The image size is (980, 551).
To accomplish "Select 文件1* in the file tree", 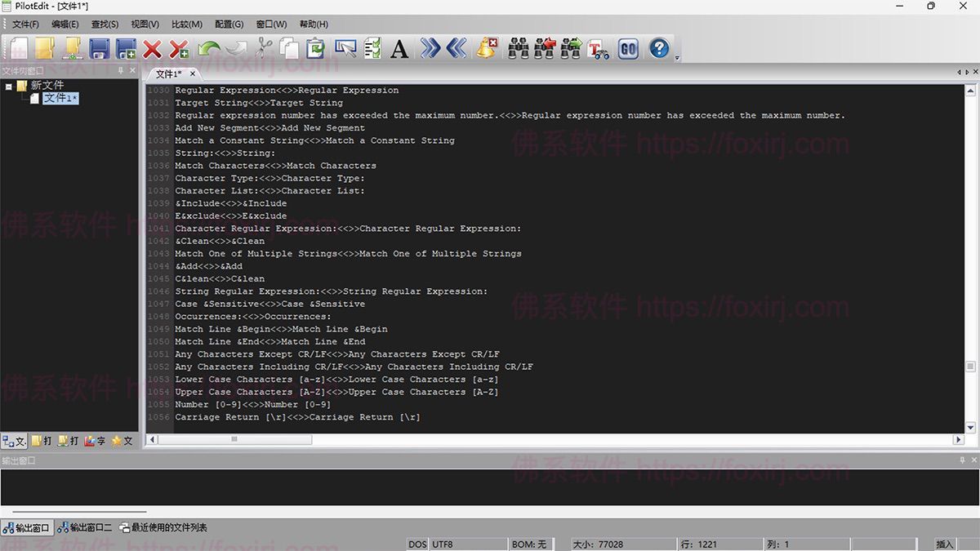I will (60, 98).
